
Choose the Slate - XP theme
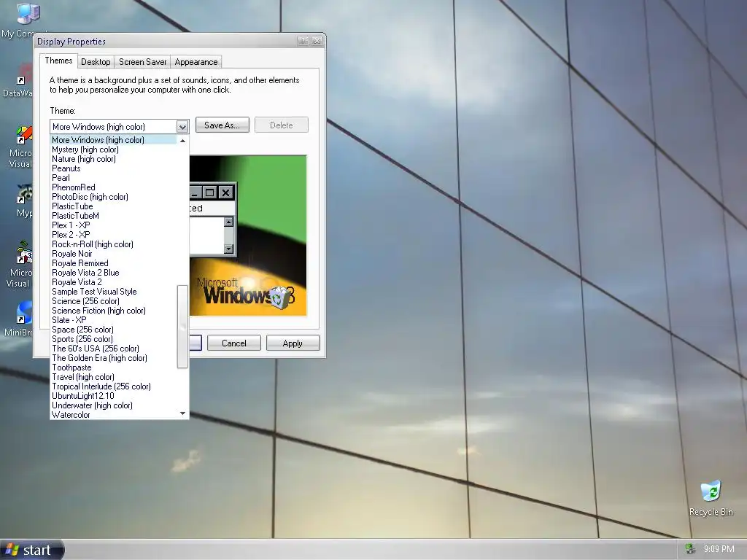(x=113, y=320)
